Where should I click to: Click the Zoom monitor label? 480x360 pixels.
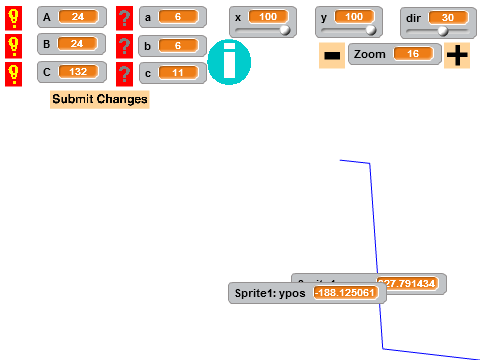pyautogui.click(x=370, y=54)
